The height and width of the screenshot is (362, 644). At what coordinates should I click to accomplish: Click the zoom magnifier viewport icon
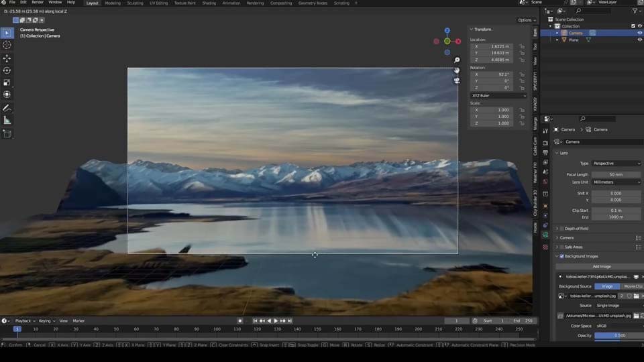[x=457, y=60]
